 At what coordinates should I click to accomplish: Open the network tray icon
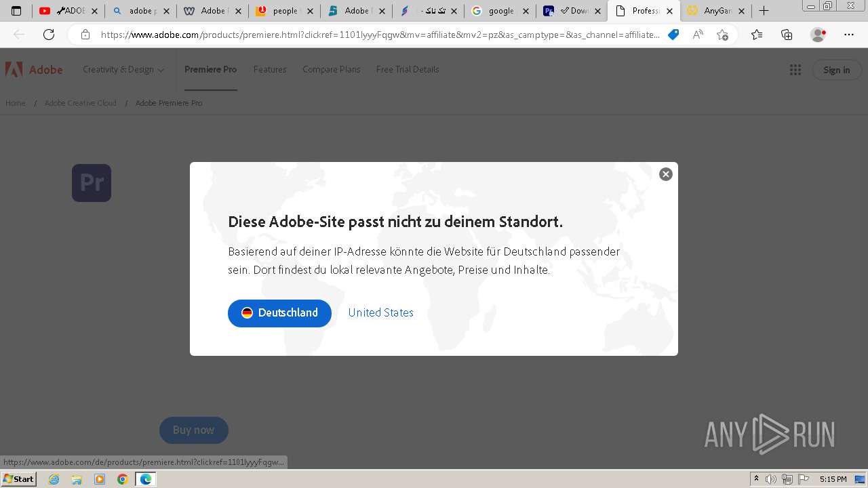click(787, 479)
